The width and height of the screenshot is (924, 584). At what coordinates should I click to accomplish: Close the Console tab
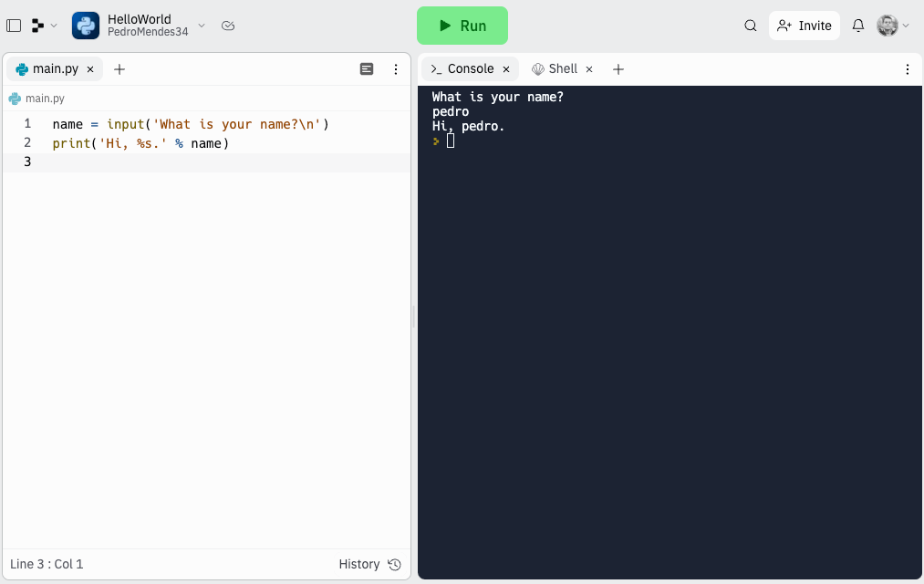point(506,69)
